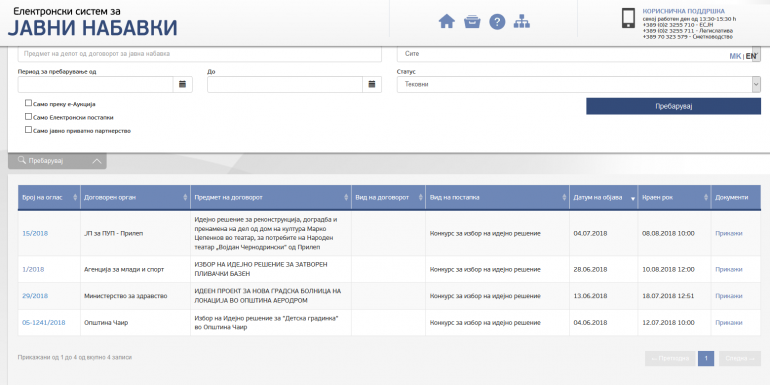Go to previous page 'Претходна'
The image size is (770, 385).
(670, 358)
